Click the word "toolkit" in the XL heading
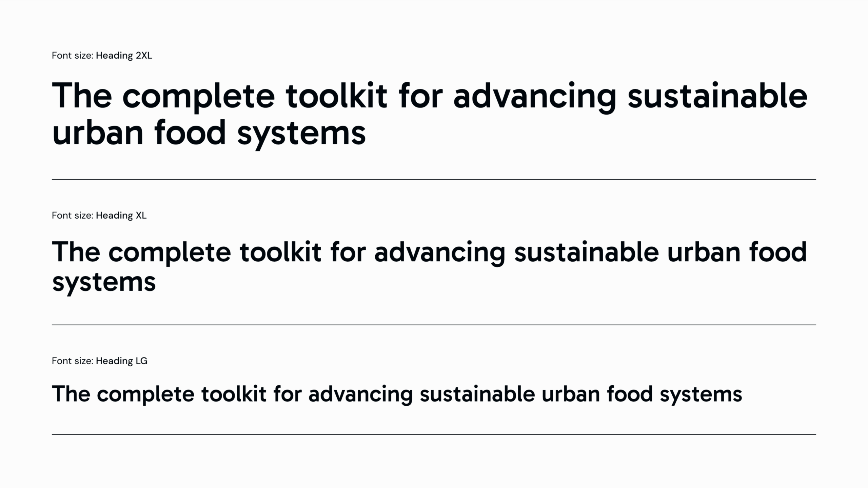The image size is (868, 488). [x=280, y=252]
